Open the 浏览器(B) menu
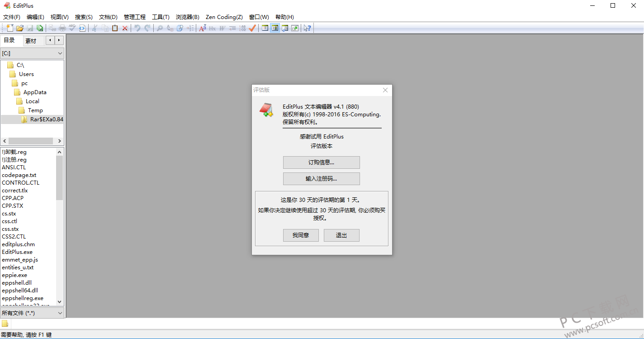The width and height of the screenshot is (644, 339). [x=188, y=17]
